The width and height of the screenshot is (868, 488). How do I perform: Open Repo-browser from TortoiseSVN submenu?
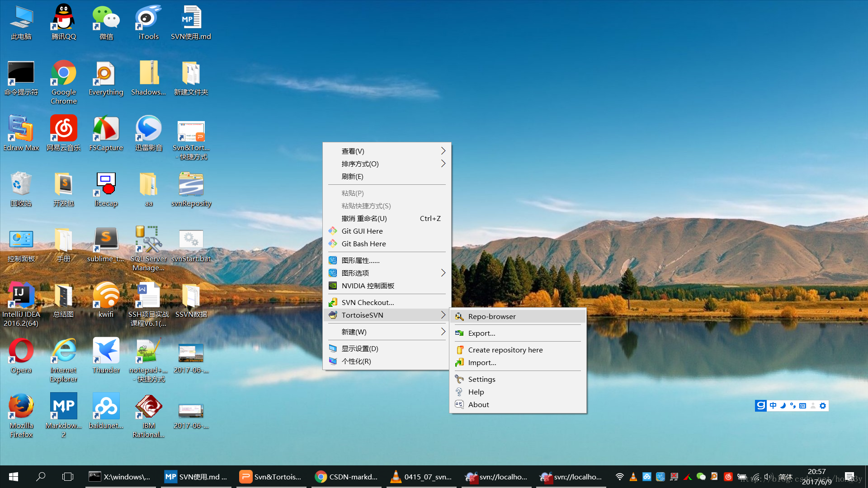[x=491, y=316]
